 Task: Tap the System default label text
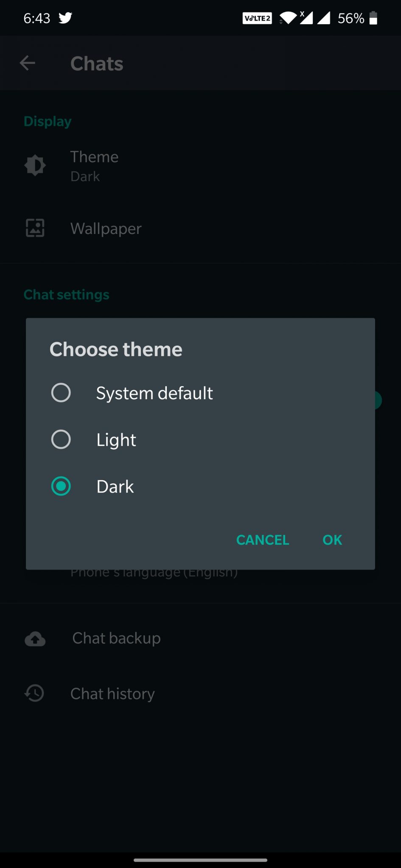point(154,393)
